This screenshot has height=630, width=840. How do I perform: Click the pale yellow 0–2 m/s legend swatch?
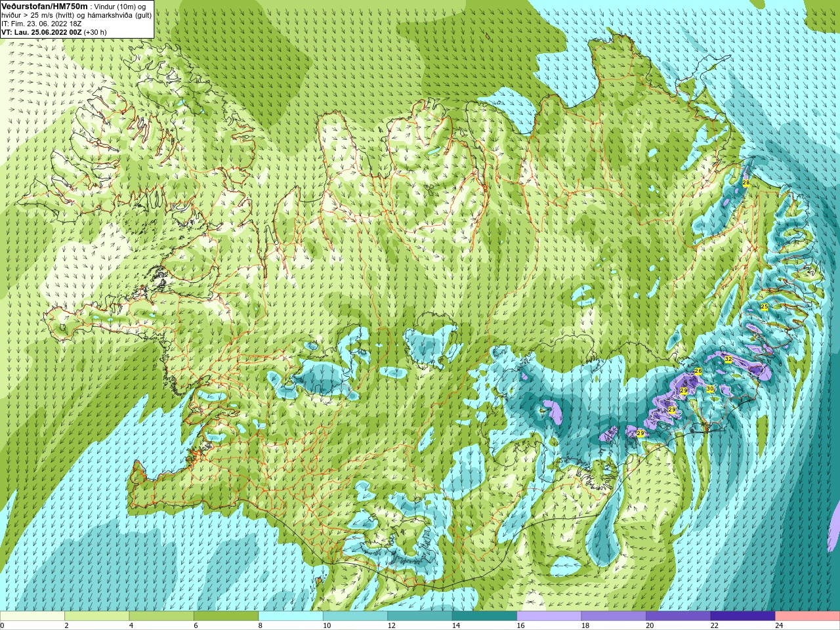[x=32, y=616]
